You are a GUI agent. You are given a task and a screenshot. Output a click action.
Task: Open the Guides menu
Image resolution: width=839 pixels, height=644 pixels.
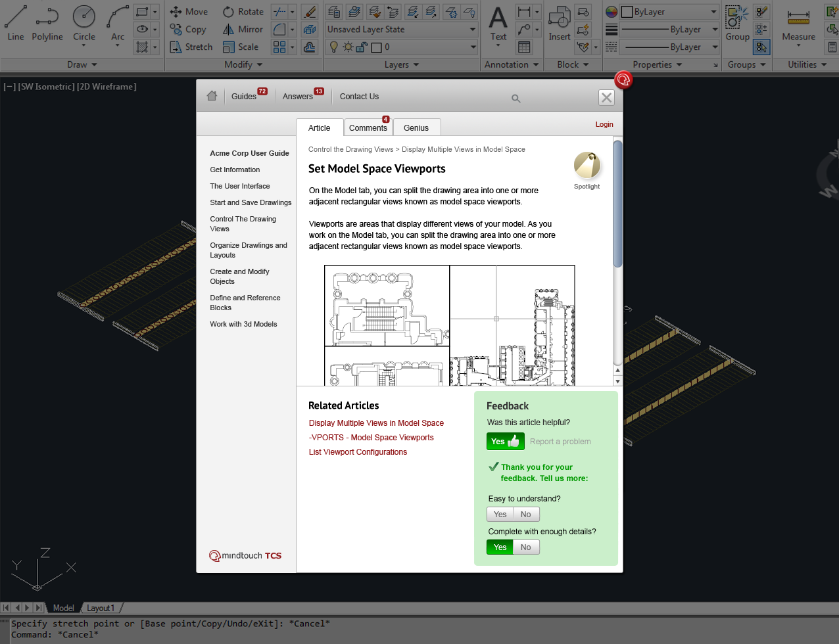(x=244, y=97)
